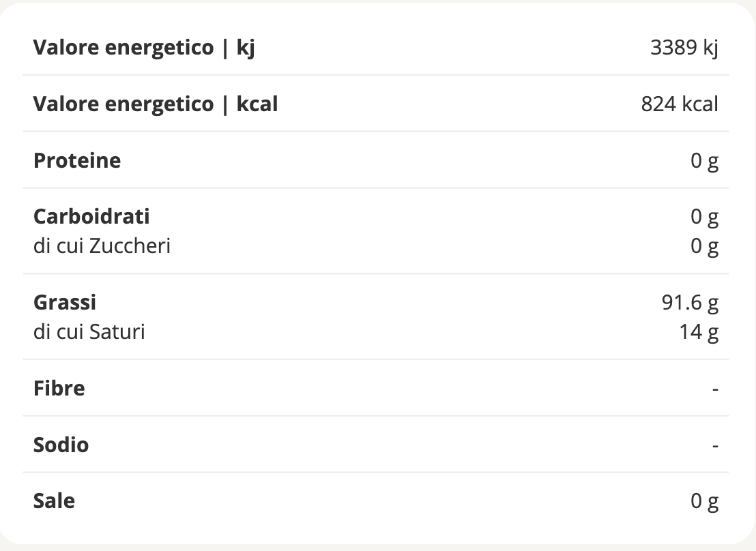The width and height of the screenshot is (756, 551).
Task: Select the 14 g saturated fat value
Action: pos(699,332)
